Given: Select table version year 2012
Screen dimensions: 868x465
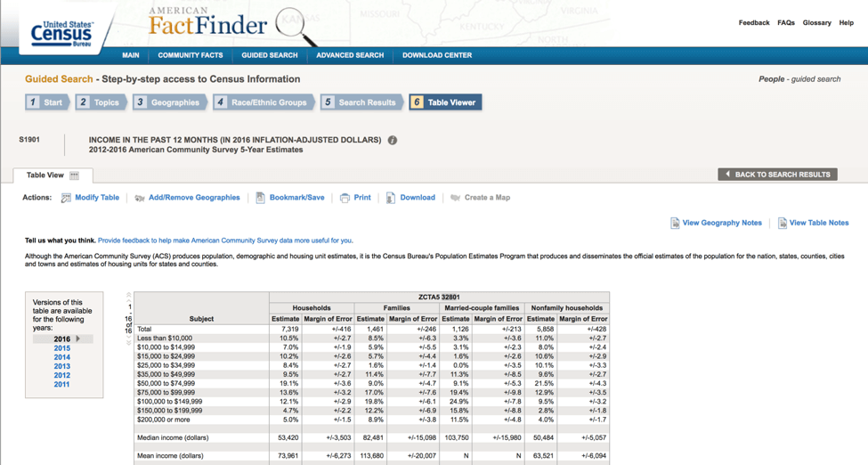Looking at the screenshot, I should (x=62, y=375).
